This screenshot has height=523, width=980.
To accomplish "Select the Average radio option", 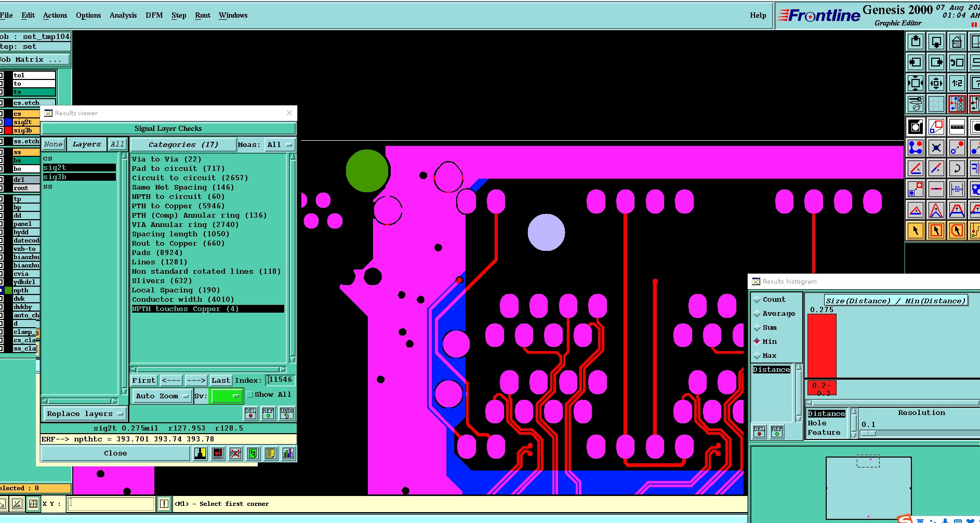I will (x=774, y=314).
